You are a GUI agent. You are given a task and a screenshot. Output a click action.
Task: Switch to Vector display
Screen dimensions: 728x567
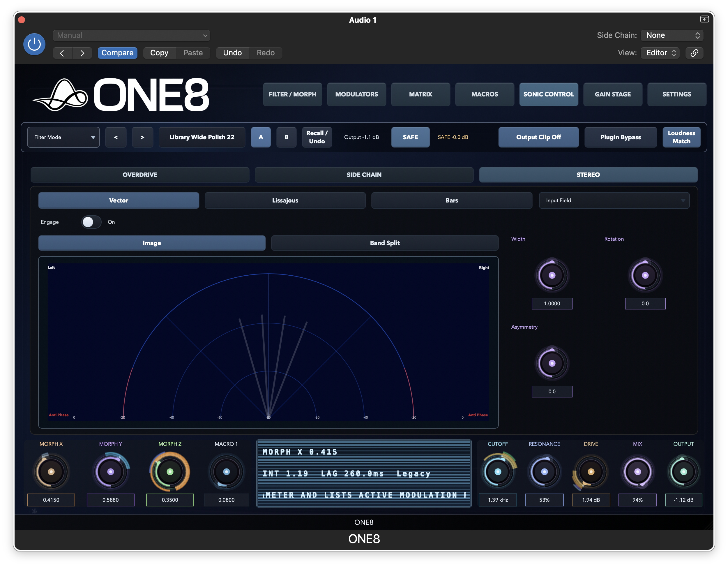point(119,200)
